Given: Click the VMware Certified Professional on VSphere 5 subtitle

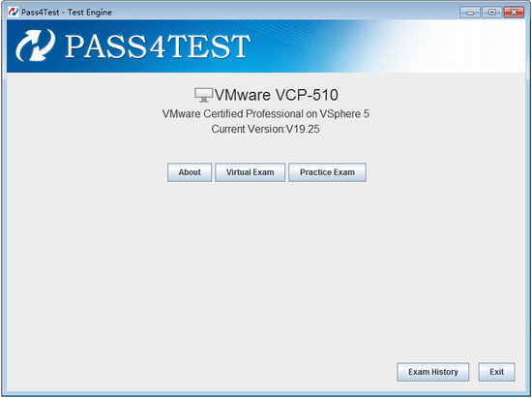Looking at the screenshot, I should (x=265, y=113).
